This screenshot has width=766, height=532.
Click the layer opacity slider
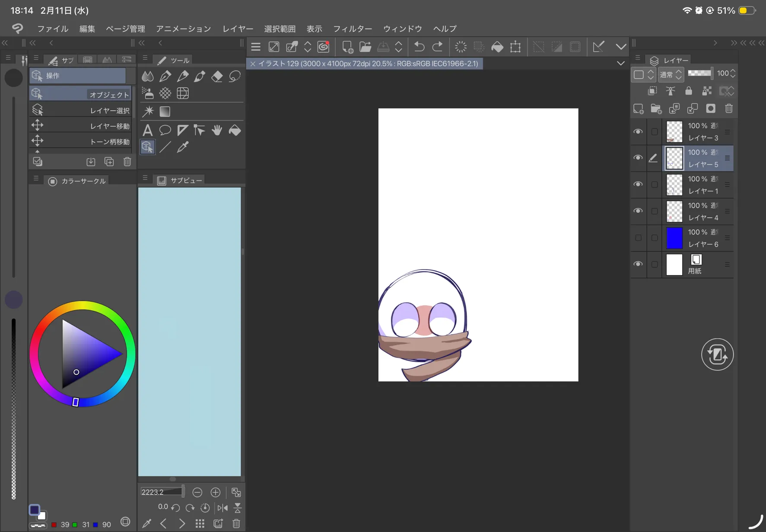click(700, 73)
